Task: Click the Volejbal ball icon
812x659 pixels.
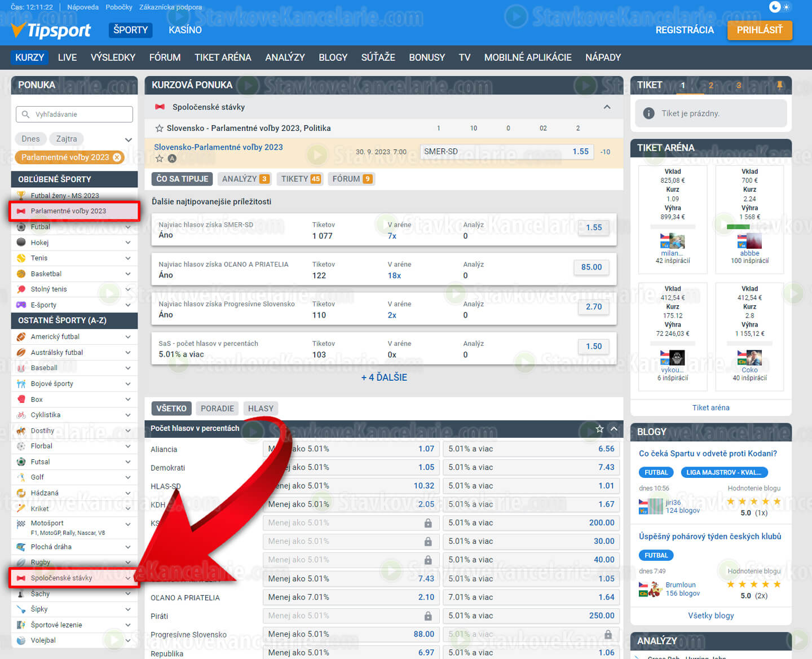Action: [21, 640]
